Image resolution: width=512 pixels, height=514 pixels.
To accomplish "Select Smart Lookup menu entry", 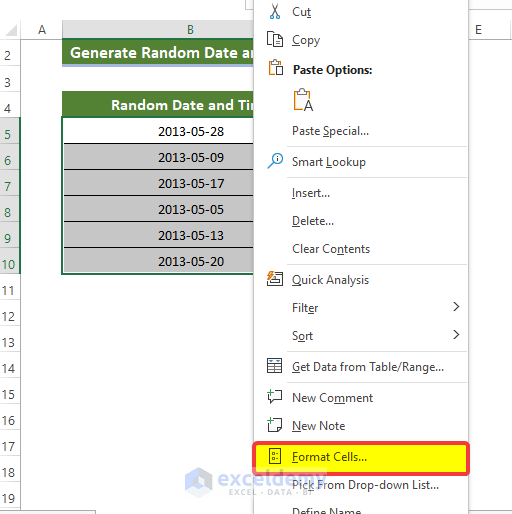I will [361, 162].
